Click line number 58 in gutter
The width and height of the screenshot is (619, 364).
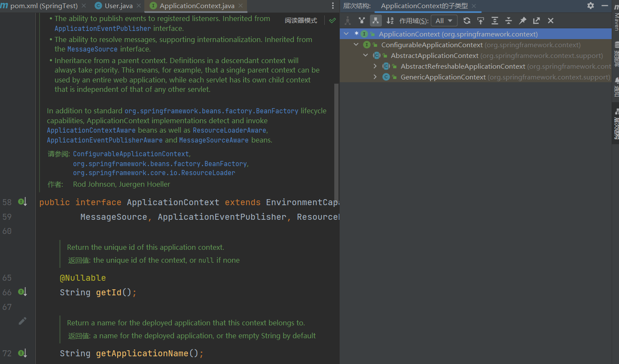tap(7, 202)
